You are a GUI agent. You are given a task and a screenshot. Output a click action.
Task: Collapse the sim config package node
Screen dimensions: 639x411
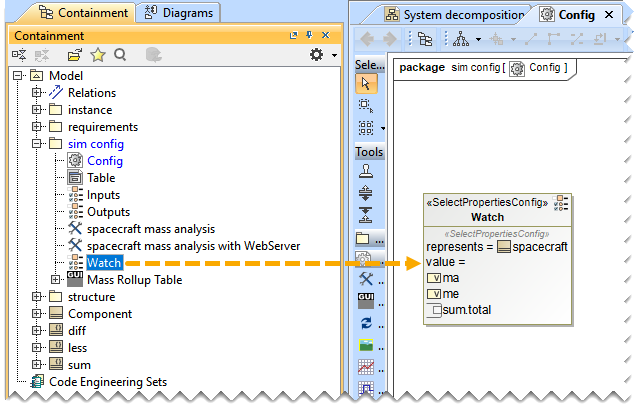[37, 144]
